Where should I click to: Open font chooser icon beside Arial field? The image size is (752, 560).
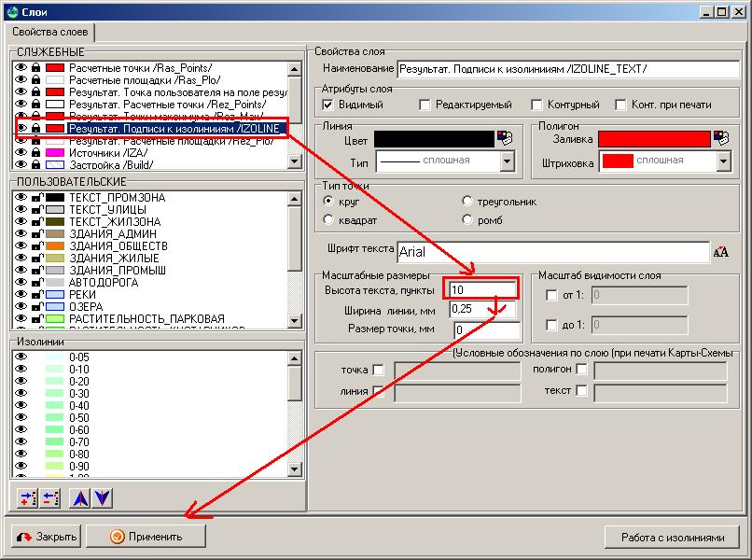721,252
